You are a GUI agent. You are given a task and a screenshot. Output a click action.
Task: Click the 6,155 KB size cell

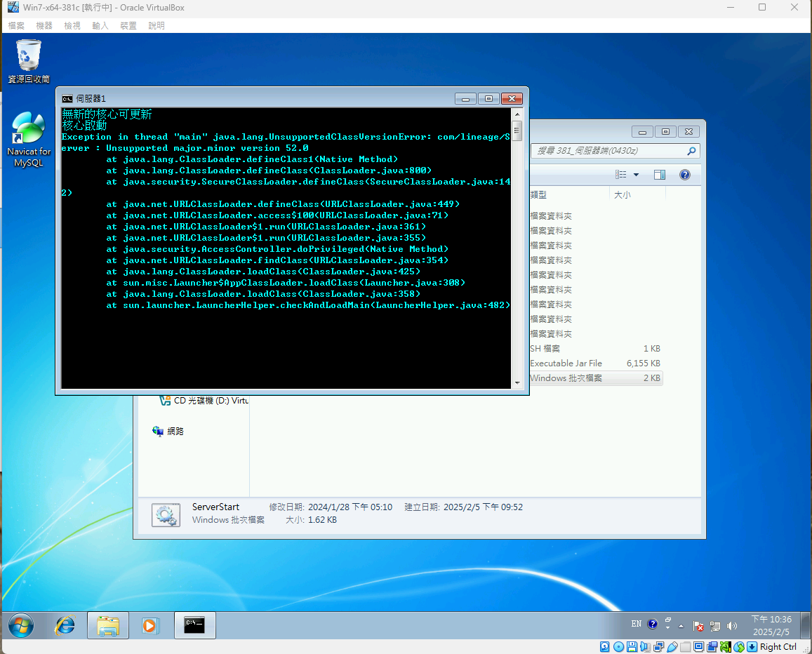(643, 363)
